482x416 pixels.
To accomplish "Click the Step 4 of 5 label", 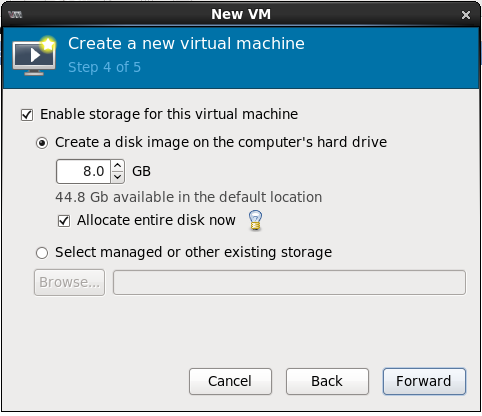I will tap(104, 67).
